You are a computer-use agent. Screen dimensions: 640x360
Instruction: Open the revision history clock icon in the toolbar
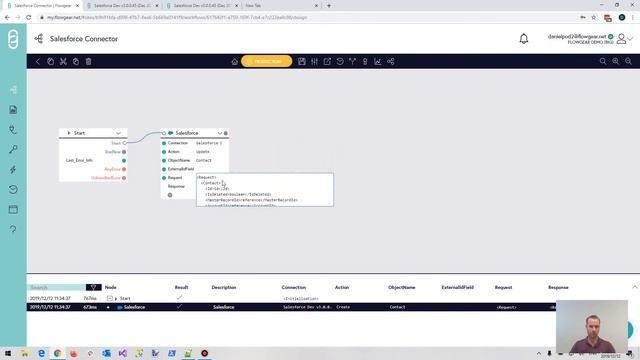tap(340, 62)
